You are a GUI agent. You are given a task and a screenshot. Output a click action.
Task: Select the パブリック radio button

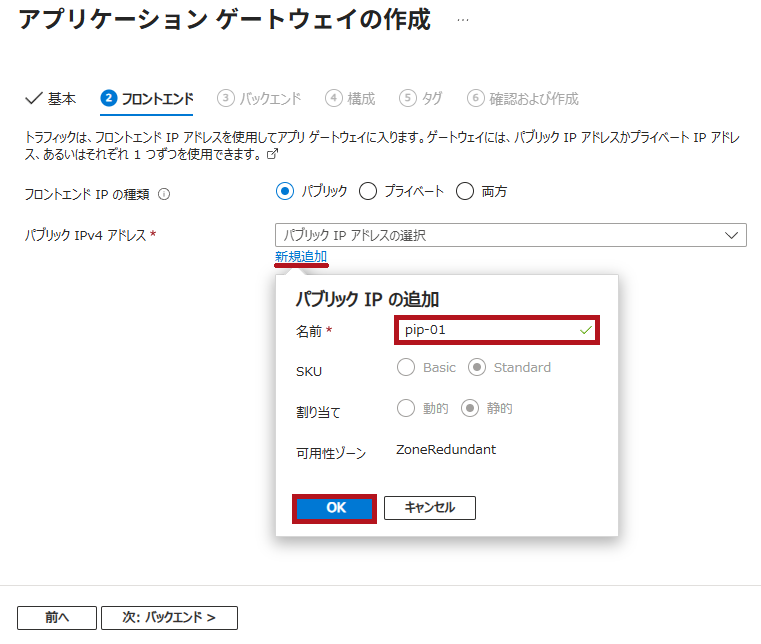click(x=285, y=191)
